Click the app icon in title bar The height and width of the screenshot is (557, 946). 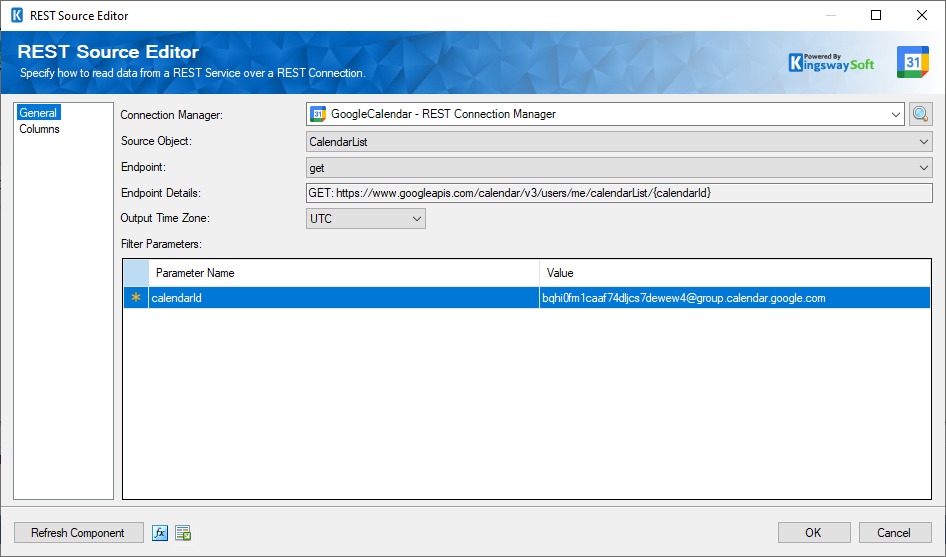[17, 15]
